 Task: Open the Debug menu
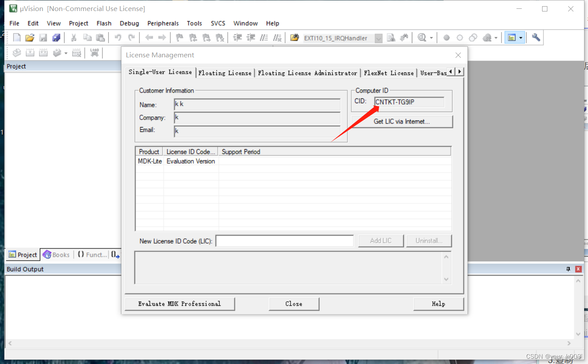pos(129,23)
